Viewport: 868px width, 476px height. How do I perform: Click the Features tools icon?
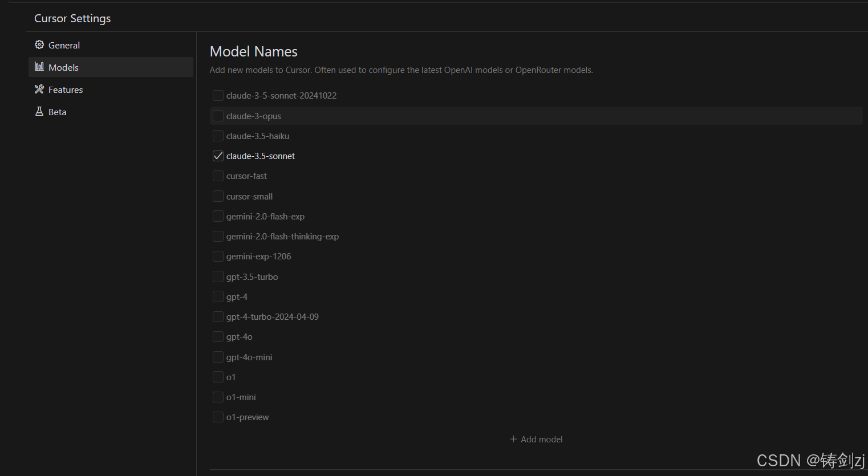click(39, 89)
